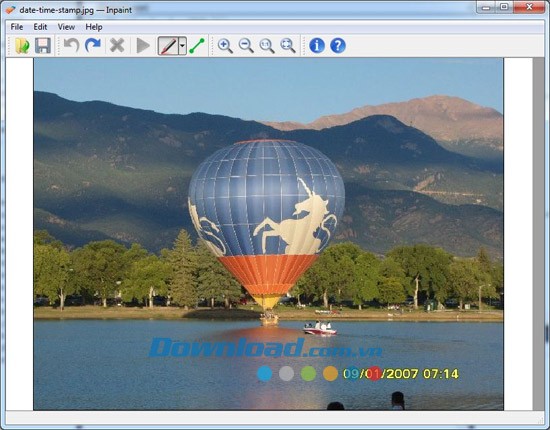Select the green guide line tool
This screenshot has width=550, height=430.
(x=197, y=46)
